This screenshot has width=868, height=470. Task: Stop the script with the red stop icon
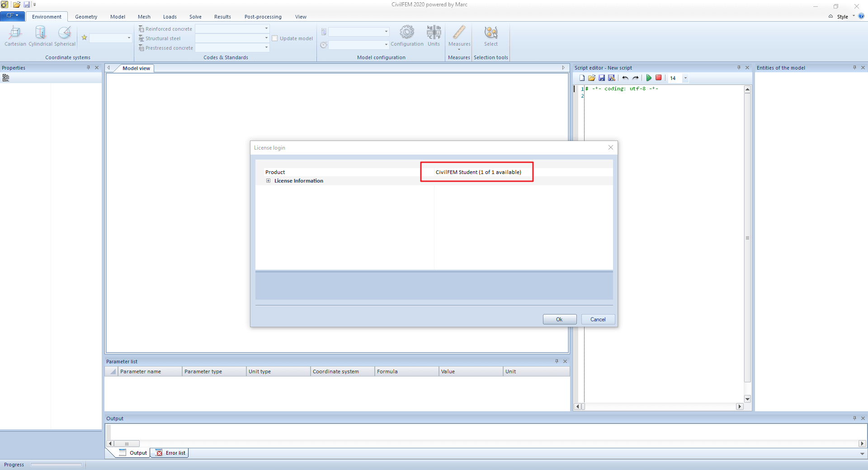coord(659,78)
